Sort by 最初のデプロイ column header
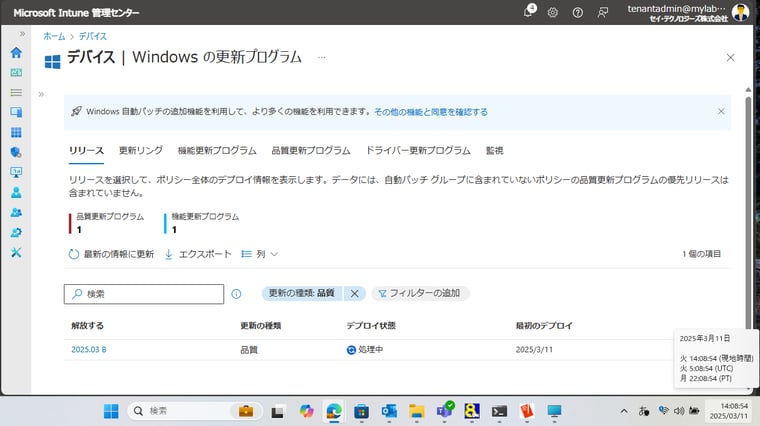The image size is (760, 426). tap(544, 326)
